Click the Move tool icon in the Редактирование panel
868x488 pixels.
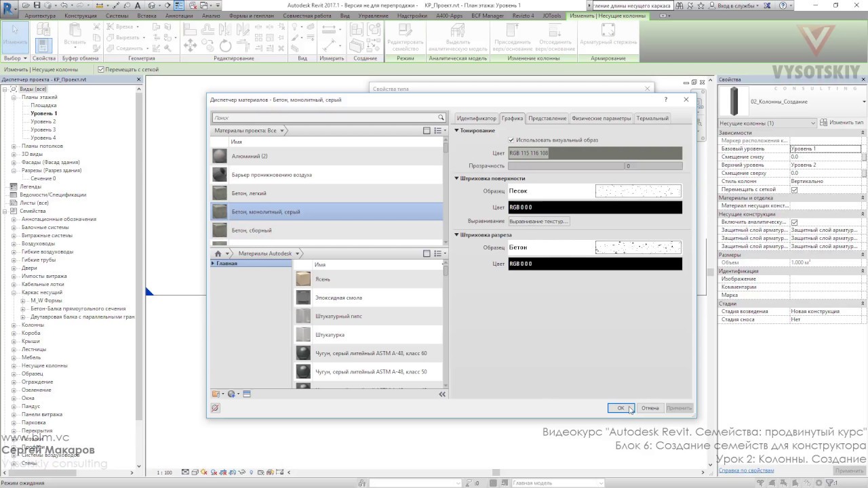click(x=190, y=46)
